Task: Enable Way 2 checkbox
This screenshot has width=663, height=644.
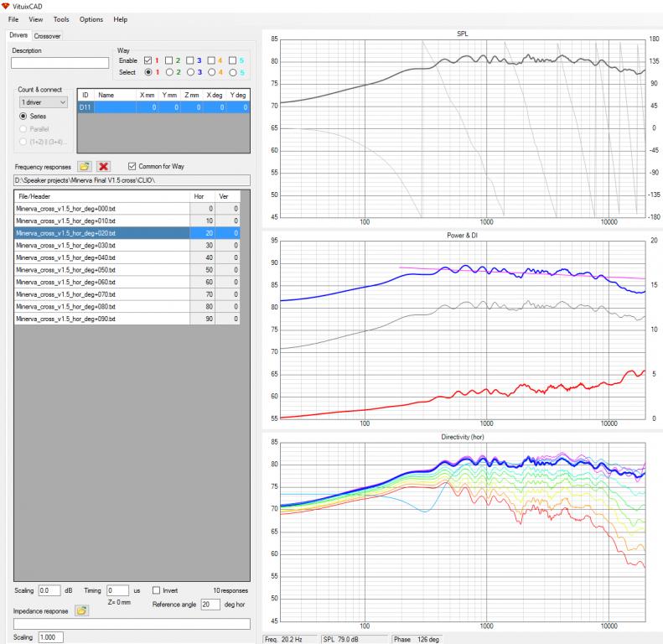Action: pos(168,60)
